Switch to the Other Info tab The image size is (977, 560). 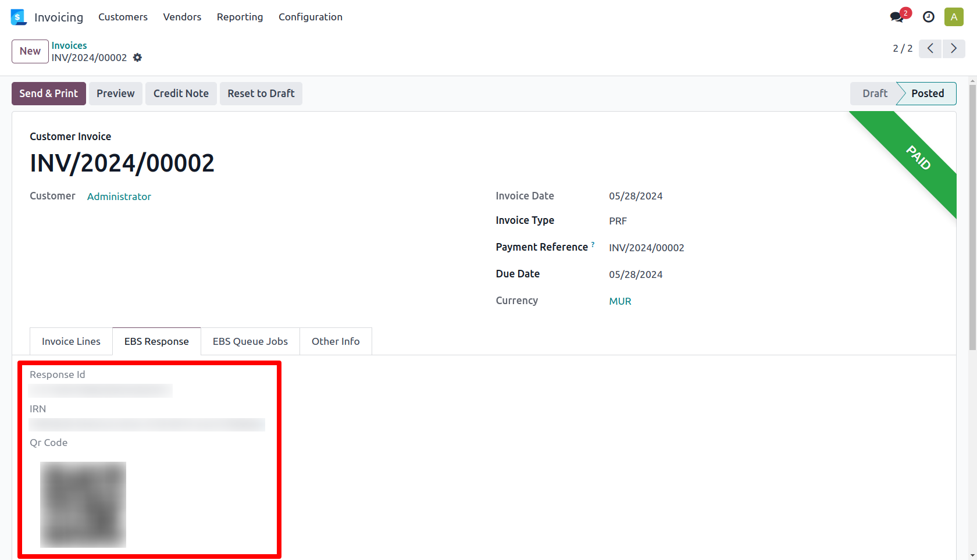336,341
